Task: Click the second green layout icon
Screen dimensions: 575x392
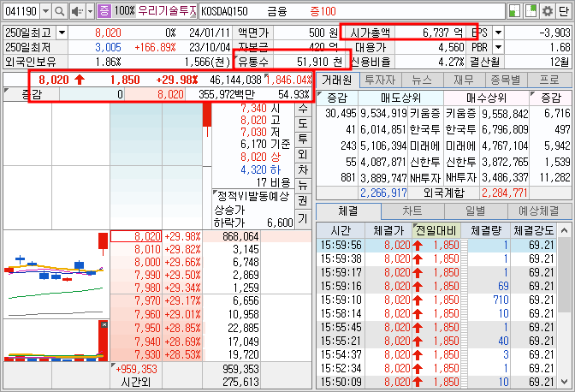Action: click(x=531, y=11)
